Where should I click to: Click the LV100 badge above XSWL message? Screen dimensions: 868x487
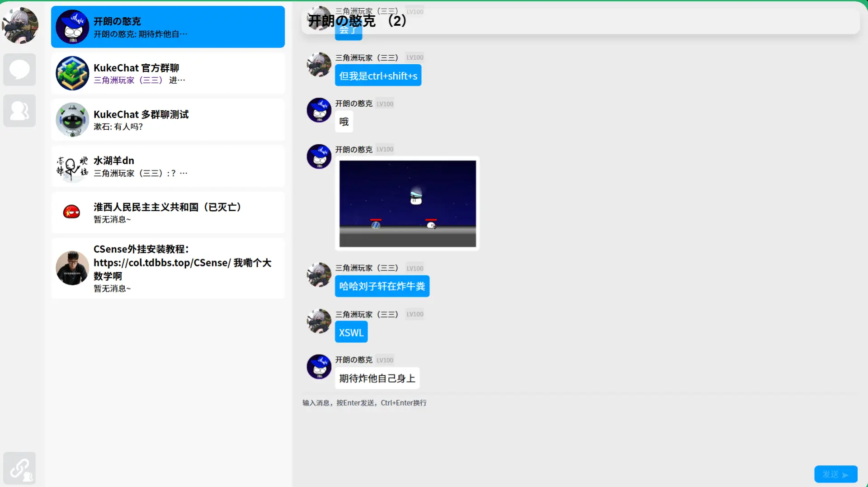(415, 314)
